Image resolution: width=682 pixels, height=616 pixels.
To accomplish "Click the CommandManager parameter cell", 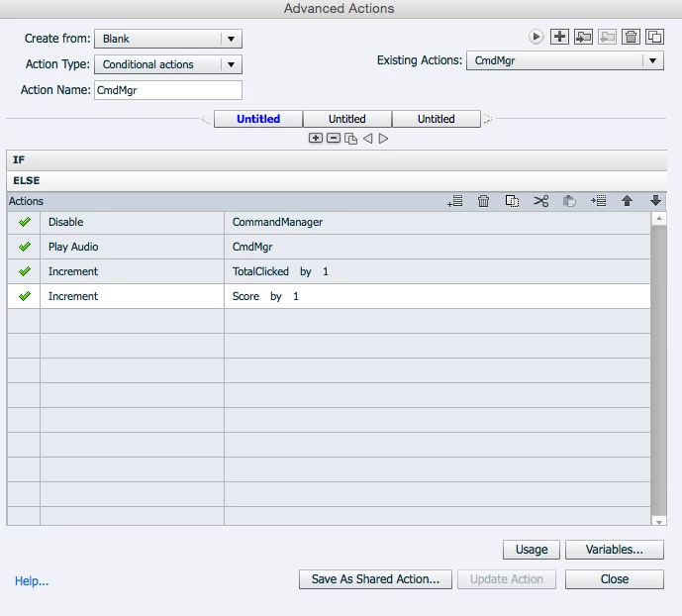I will (x=438, y=222).
